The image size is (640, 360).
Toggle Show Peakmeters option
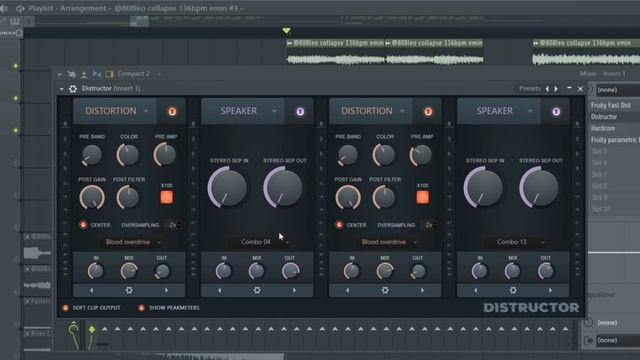coord(141,308)
